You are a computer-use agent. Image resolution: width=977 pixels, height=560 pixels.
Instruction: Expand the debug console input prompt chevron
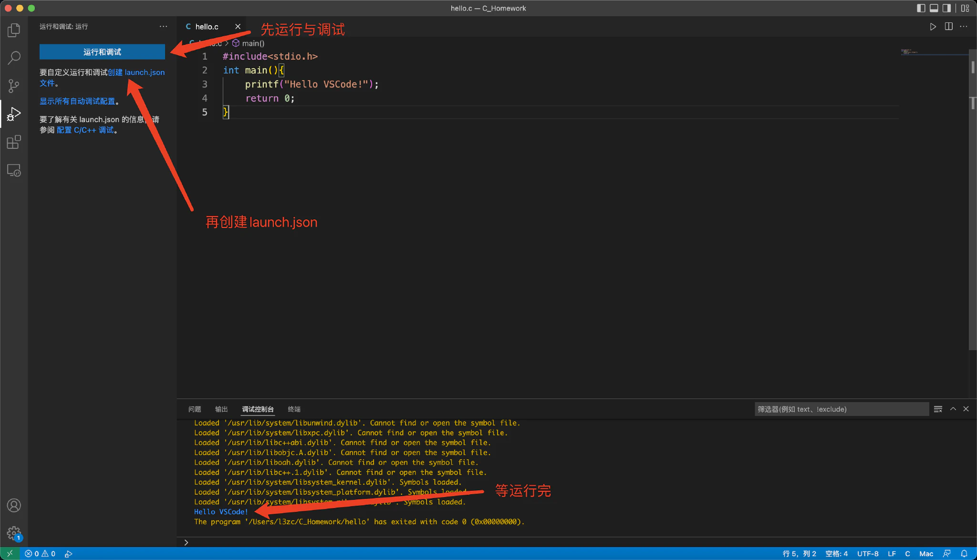[186, 542]
